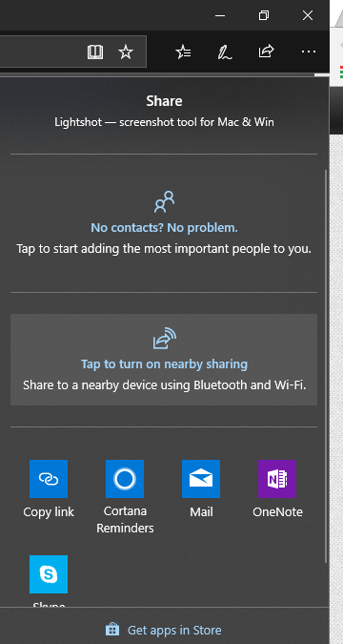Open Reading view book icon
The width and height of the screenshot is (343, 644).
[95, 52]
